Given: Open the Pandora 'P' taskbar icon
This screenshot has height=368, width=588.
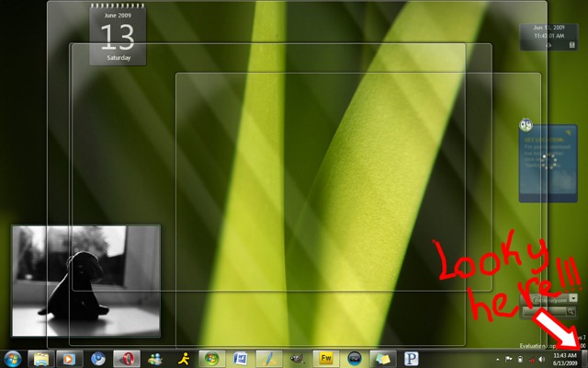Looking at the screenshot, I should [x=412, y=359].
